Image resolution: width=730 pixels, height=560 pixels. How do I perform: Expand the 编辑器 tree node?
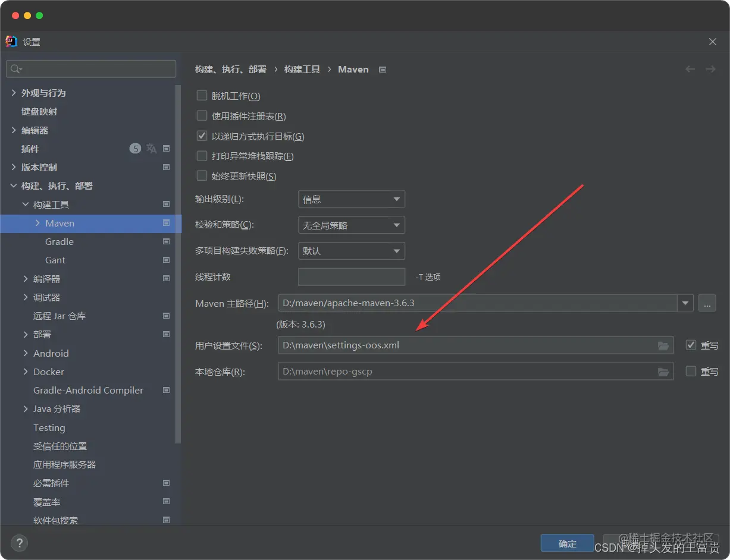click(x=14, y=130)
